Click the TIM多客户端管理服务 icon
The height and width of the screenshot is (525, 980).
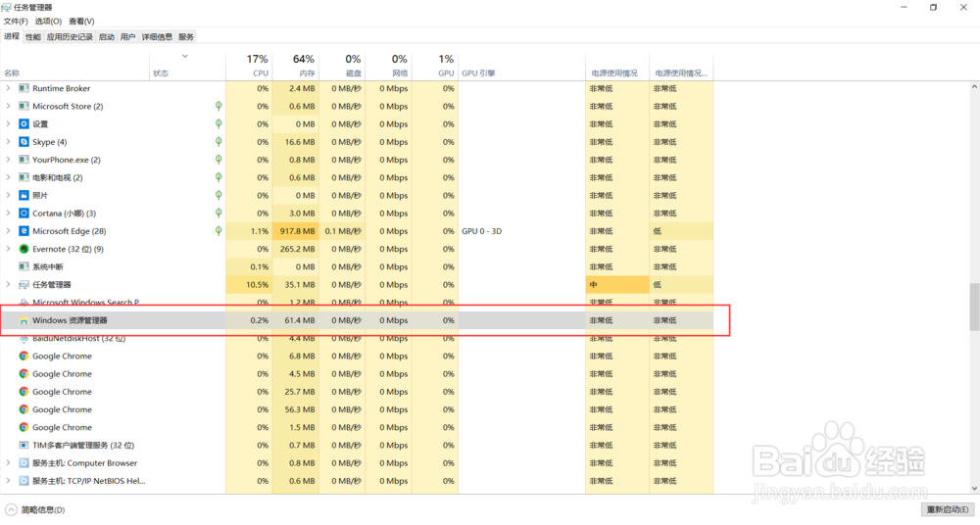[x=24, y=445]
